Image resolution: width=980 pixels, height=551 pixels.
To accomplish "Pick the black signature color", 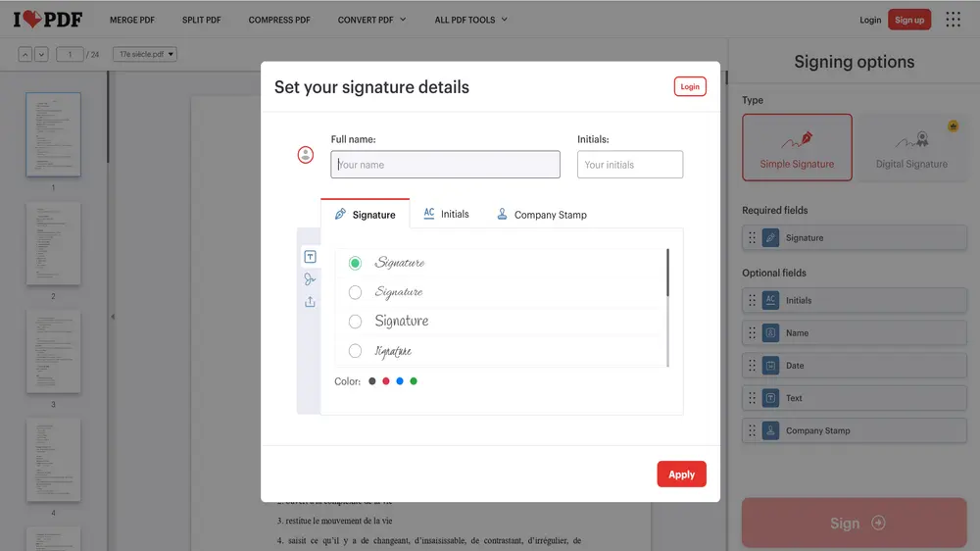I will click(x=371, y=380).
